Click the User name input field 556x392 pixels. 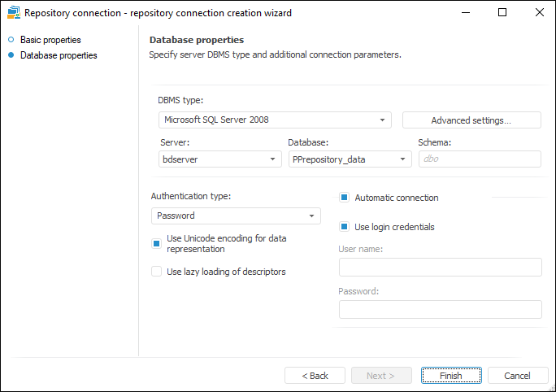(440, 268)
